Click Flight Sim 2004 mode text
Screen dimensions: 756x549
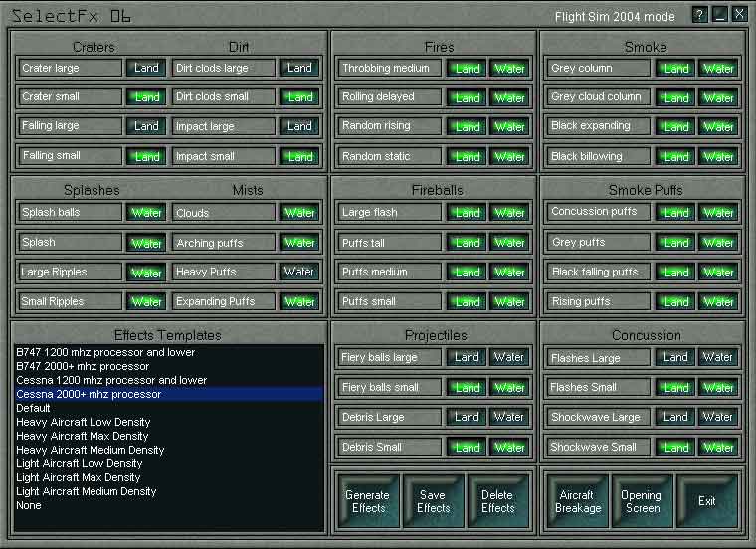click(615, 17)
